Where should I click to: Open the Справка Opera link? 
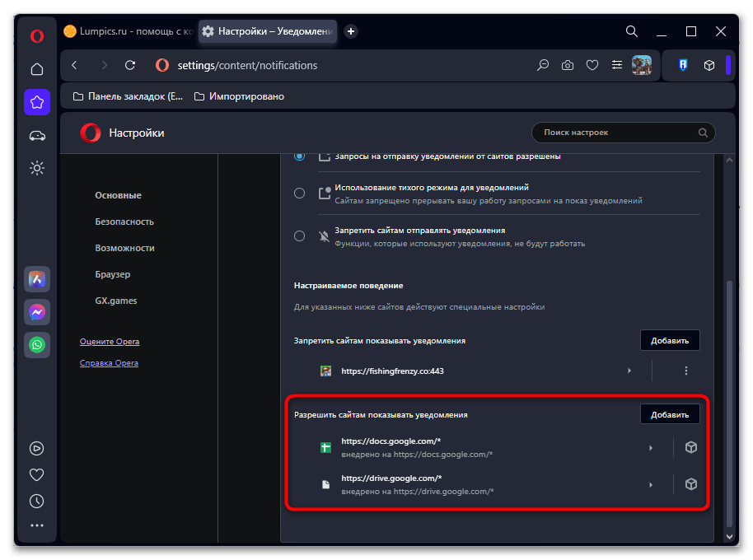[x=109, y=363]
